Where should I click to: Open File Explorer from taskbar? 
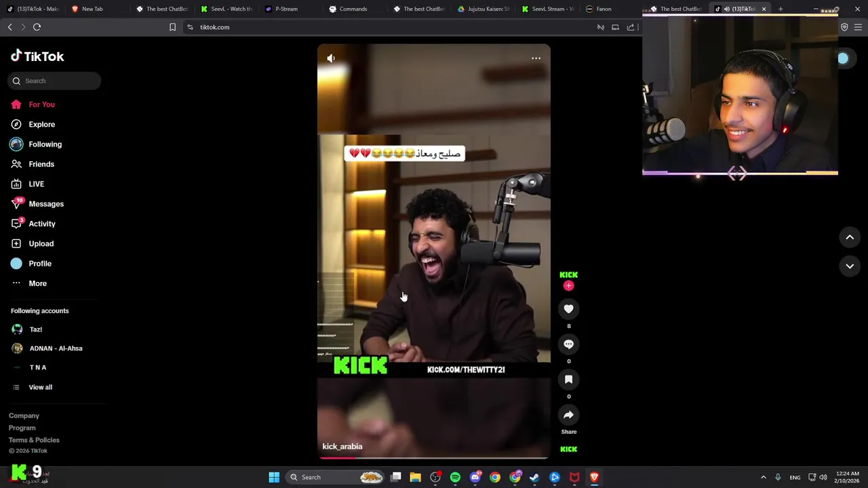pos(415,477)
